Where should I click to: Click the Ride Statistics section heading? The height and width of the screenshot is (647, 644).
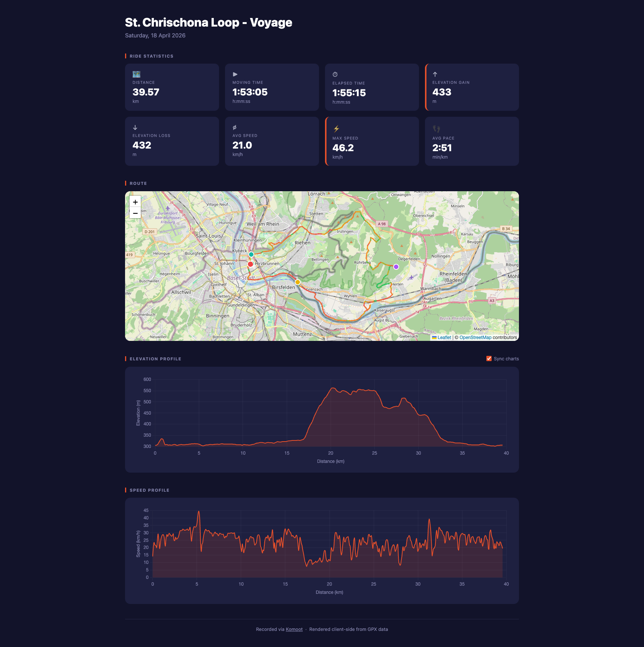tap(151, 56)
